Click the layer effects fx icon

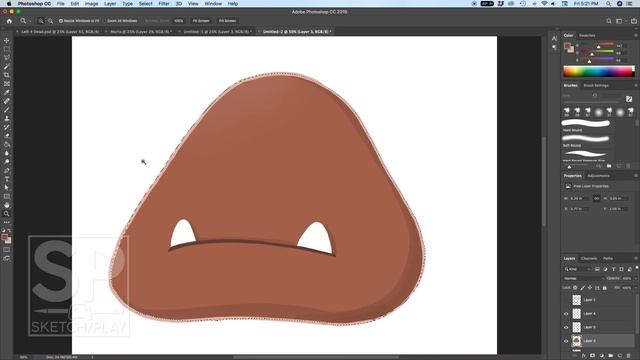click(x=584, y=356)
